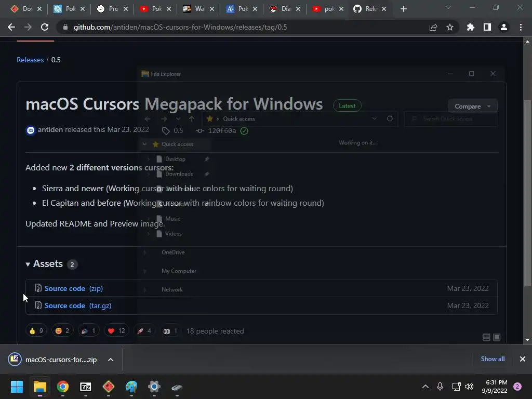Close the downloads bar

coord(523,359)
